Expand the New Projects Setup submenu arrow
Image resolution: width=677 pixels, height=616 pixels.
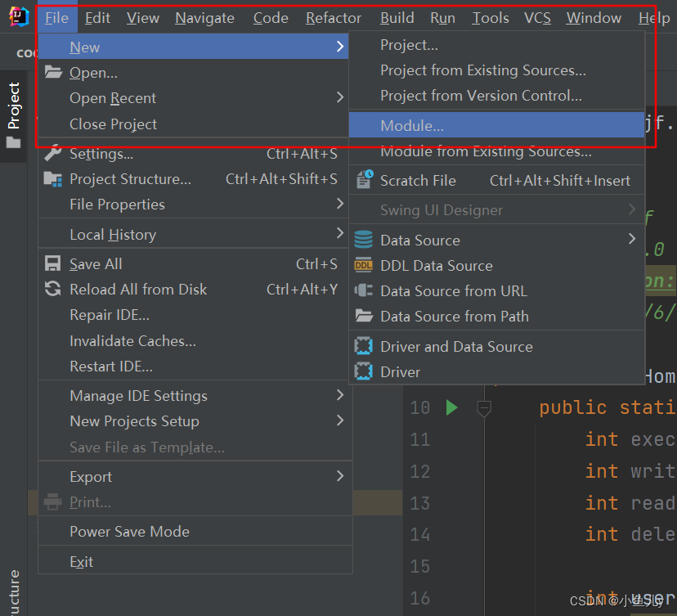click(340, 420)
